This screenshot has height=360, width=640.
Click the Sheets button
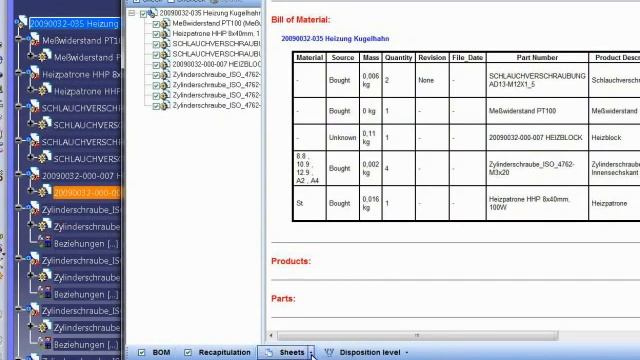[x=283, y=353]
